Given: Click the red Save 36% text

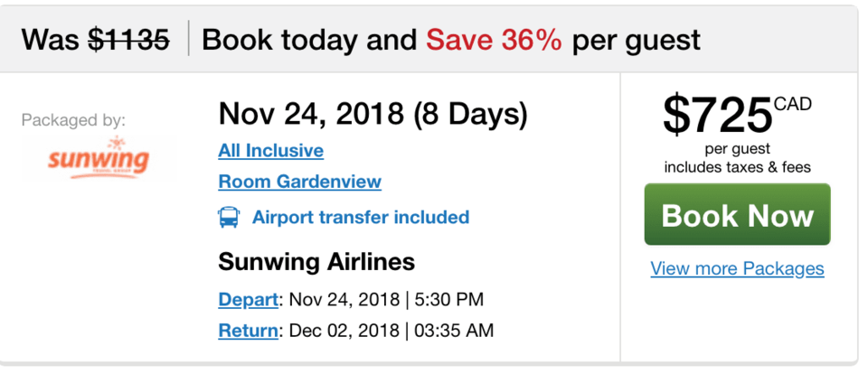Looking at the screenshot, I should tap(494, 40).
